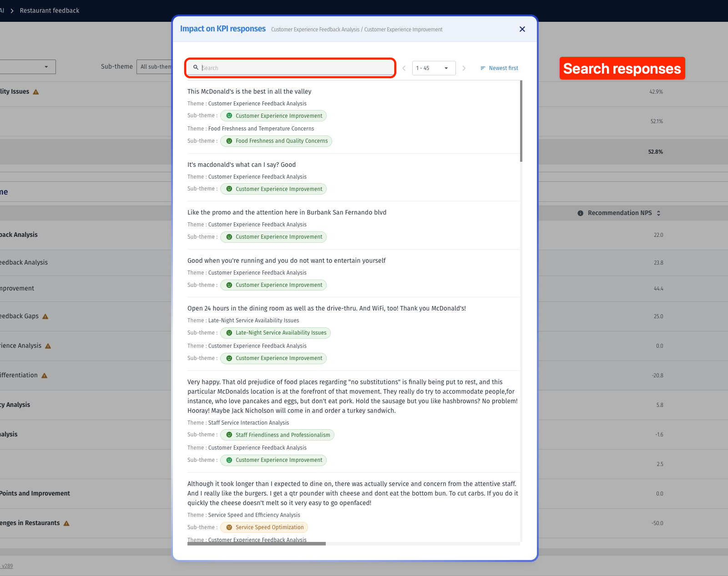Screen dimensions: 728x576
Task: Click the vertical scrollbar in responses list
Action: [x=521, y=121]
